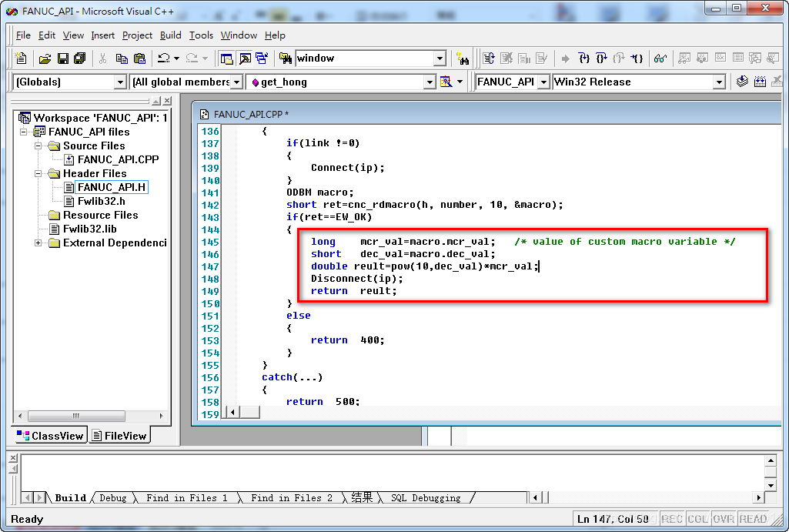The width and height of the screenshot is (789, 532).
Task: Click the Find in Files binoculars icon
Action: point(286,59)
